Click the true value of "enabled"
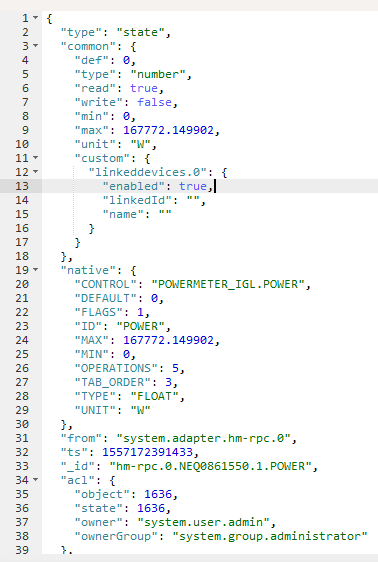 pos(193,186)
